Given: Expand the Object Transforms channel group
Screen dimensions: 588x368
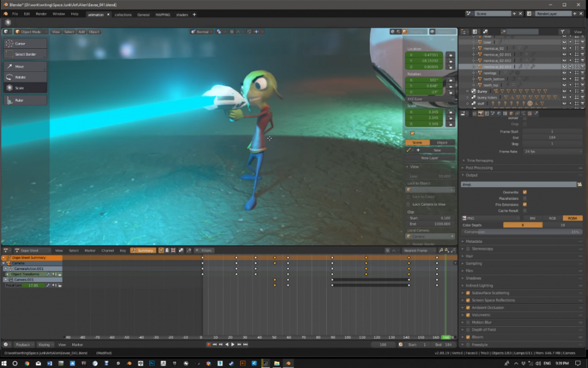Looking at the screenshot, I should click(7, 274).
